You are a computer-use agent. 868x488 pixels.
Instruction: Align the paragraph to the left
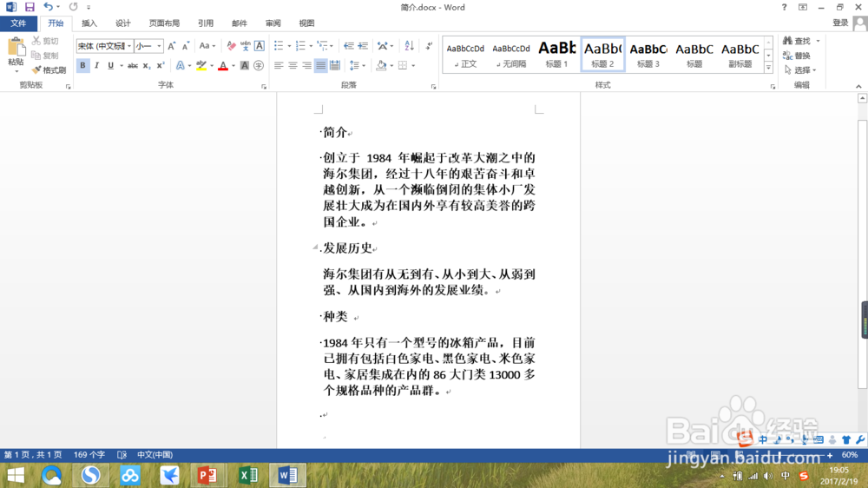point(279,65)
